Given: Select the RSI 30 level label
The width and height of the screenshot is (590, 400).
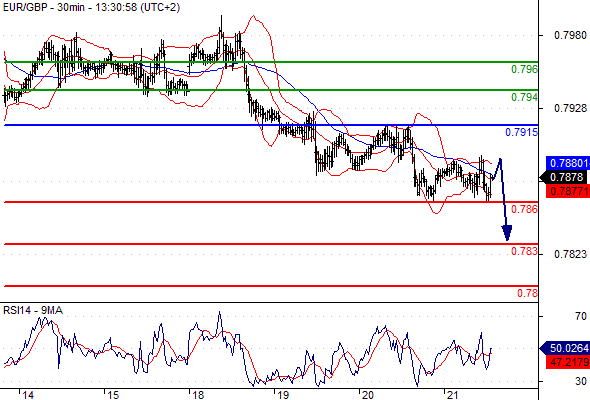Looking at the screenshot, I should click(x=581, y=381).
